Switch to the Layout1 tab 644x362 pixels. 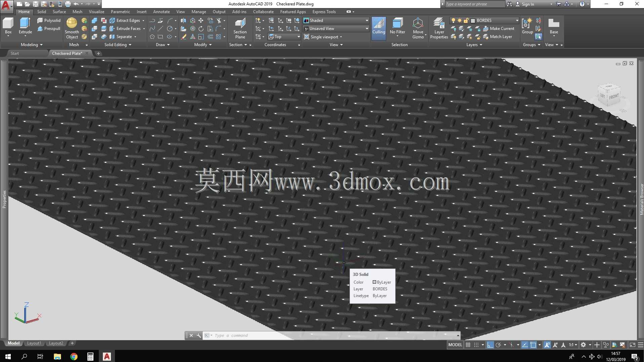pyautogui.click(x=34, y=343)
